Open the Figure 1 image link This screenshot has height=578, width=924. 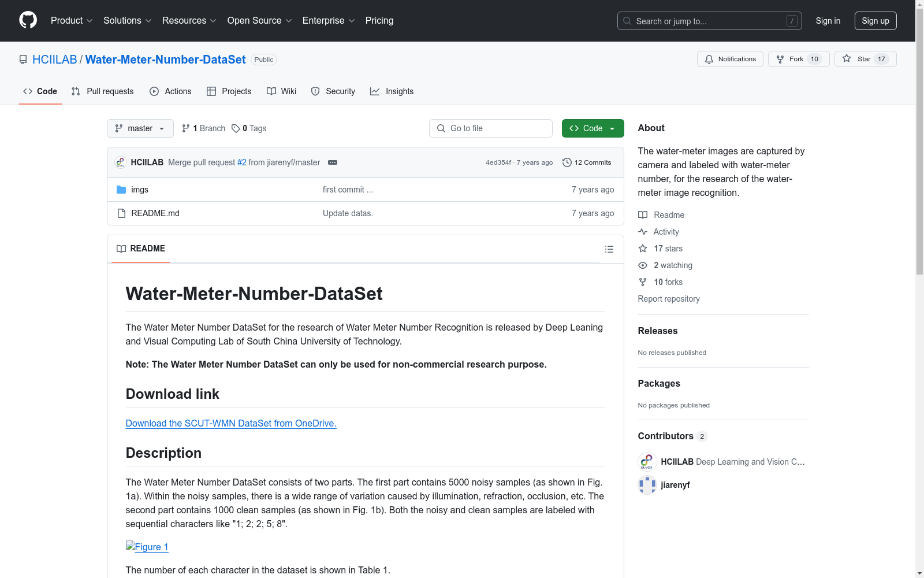(x=147, y=547)
